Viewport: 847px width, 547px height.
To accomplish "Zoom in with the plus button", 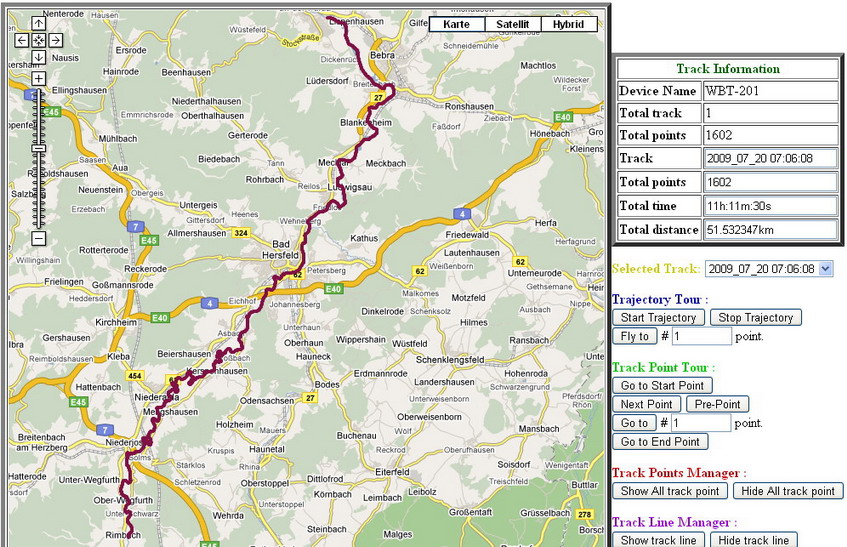I will pyautogui.click(x=38, y=78).
